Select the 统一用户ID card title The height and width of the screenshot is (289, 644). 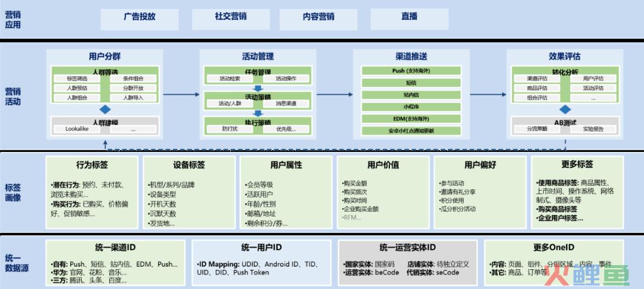tap(262, 247)
